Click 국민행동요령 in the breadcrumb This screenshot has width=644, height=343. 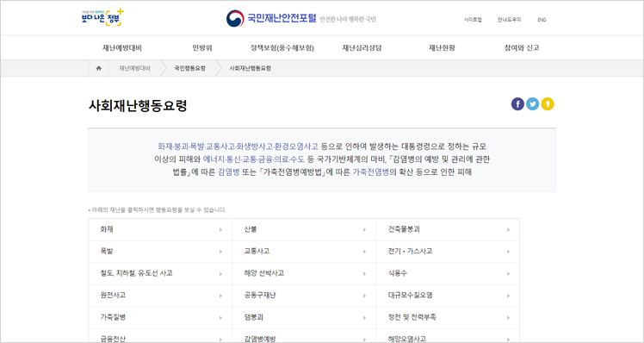click(x=189, y=68)
